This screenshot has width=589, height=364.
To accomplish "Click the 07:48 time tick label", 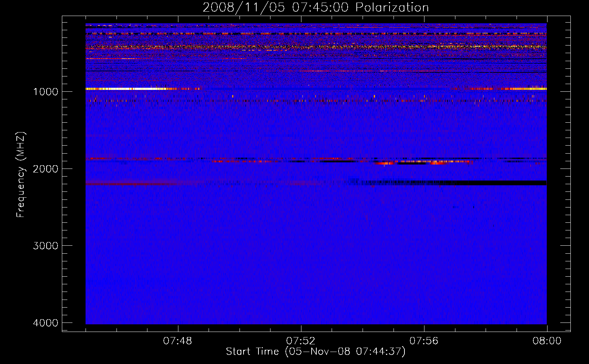I will (x=178, y=341).
